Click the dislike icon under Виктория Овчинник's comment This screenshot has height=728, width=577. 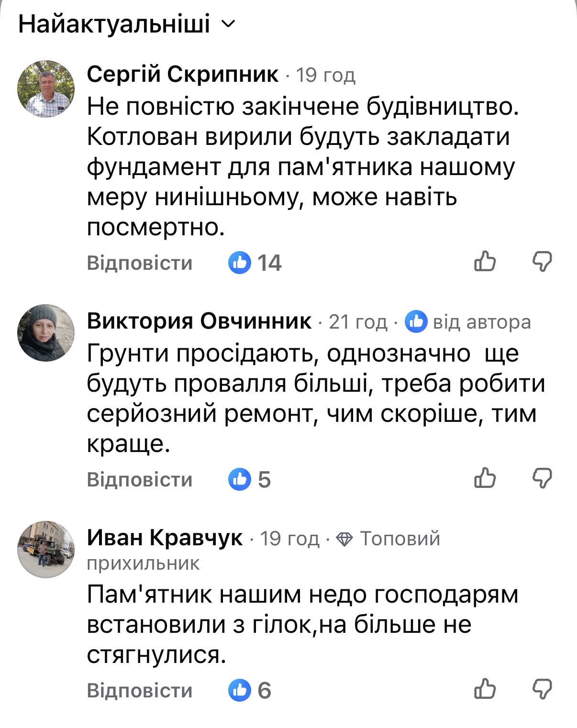coord(544,478)
